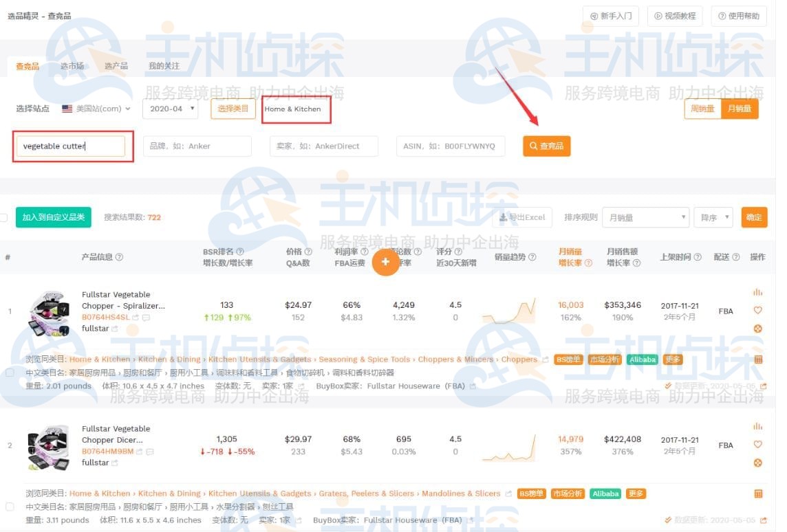Open the table icon in Choppers category row
Image resolution: width=787 pixels, height=532 pixels.
(x=758, y=359)
